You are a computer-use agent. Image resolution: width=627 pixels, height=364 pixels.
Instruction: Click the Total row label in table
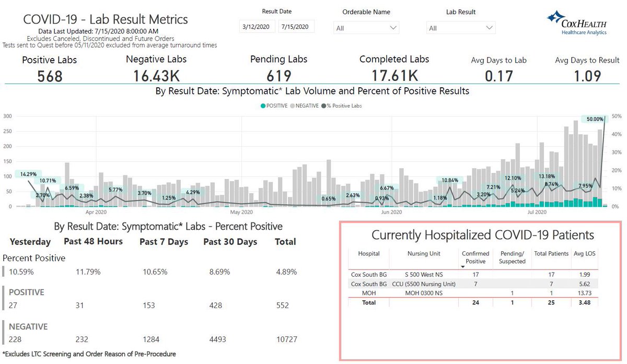click(x=369, y=302)
